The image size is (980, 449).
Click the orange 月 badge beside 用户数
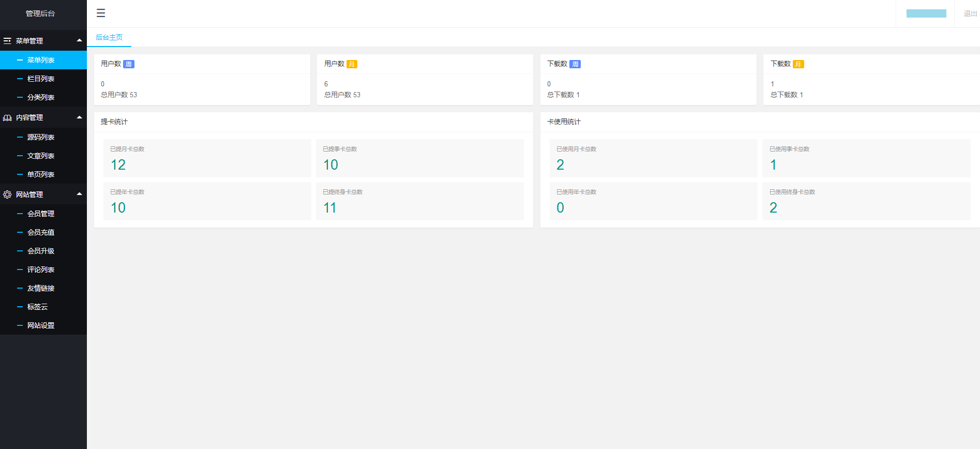click(352, 64)
